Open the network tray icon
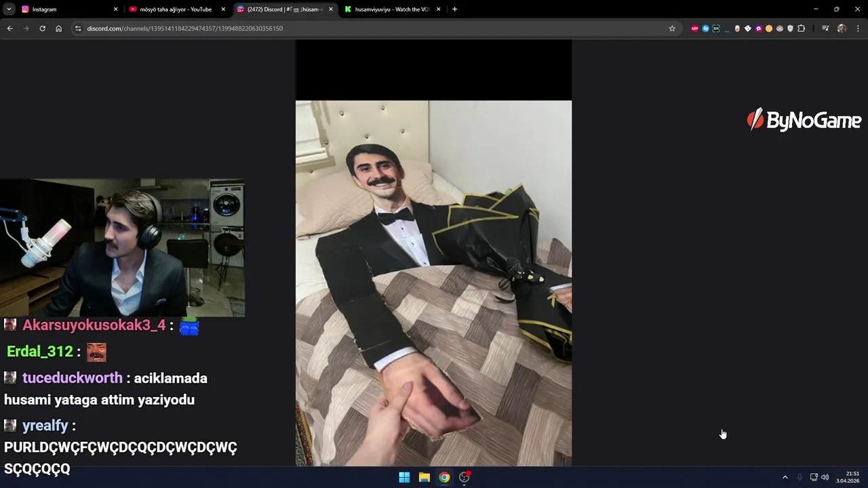The width and height of the screenshot is (868, 488). tap(814, 477)
